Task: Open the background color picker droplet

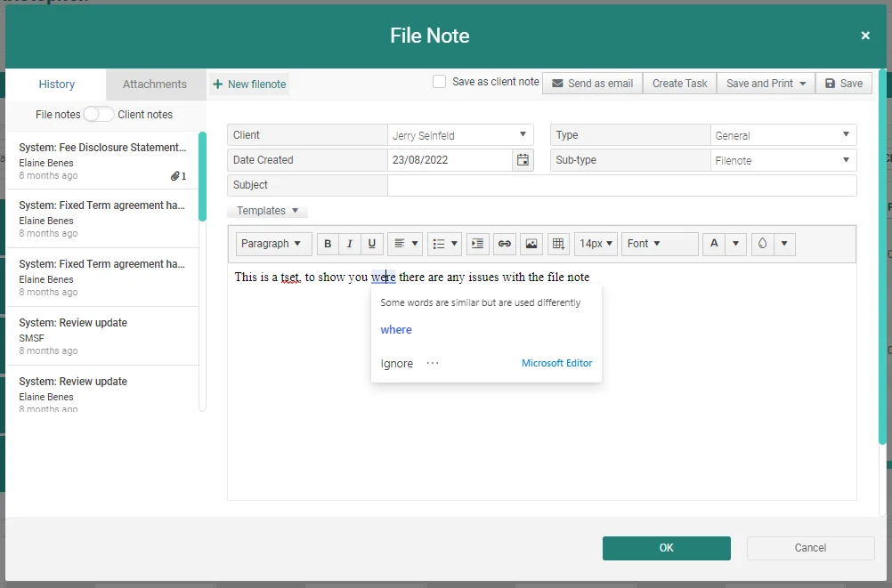Action: 763,244
